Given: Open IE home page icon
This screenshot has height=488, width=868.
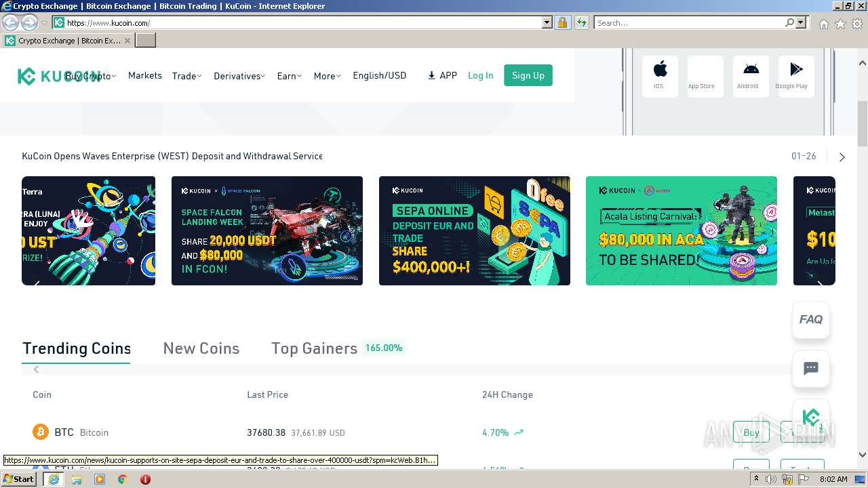Looking at the screenshot, I should point(823,24).
